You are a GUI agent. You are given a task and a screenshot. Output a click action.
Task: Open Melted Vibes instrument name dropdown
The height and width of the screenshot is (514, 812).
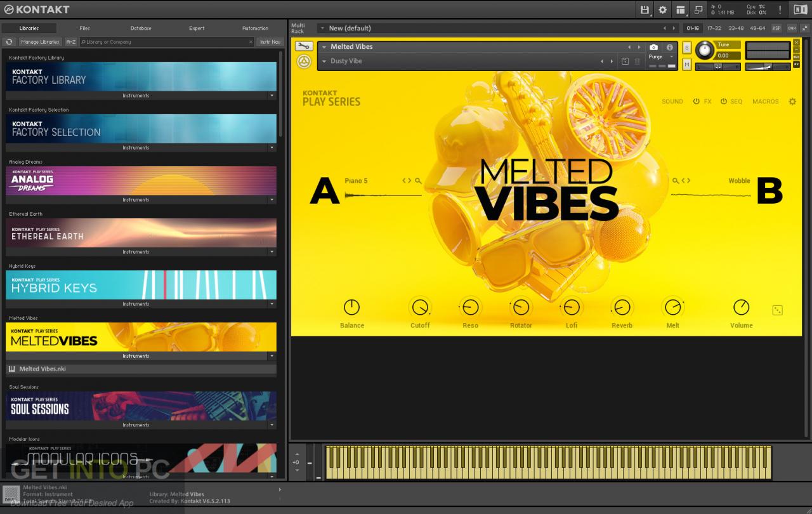(x=324, y=47)
